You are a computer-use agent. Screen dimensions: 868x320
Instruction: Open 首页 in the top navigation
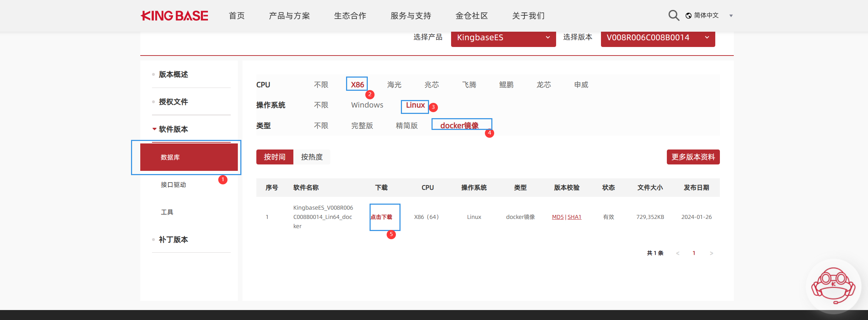237,16
